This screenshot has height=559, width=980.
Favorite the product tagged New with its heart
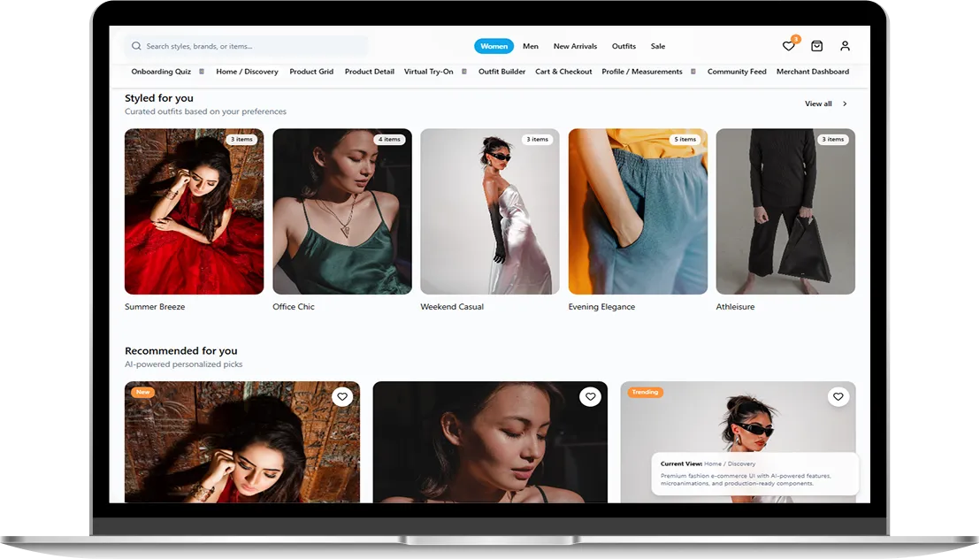point(342,397)
